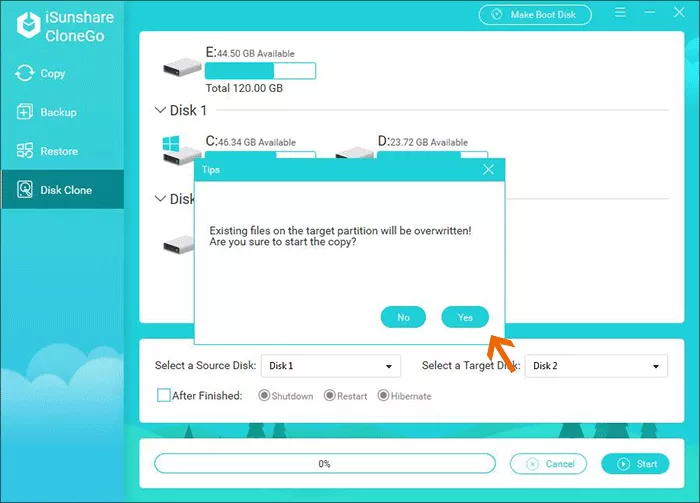Open the Target Disk dropdown
The image size is (700, 503).
point(596,366)
